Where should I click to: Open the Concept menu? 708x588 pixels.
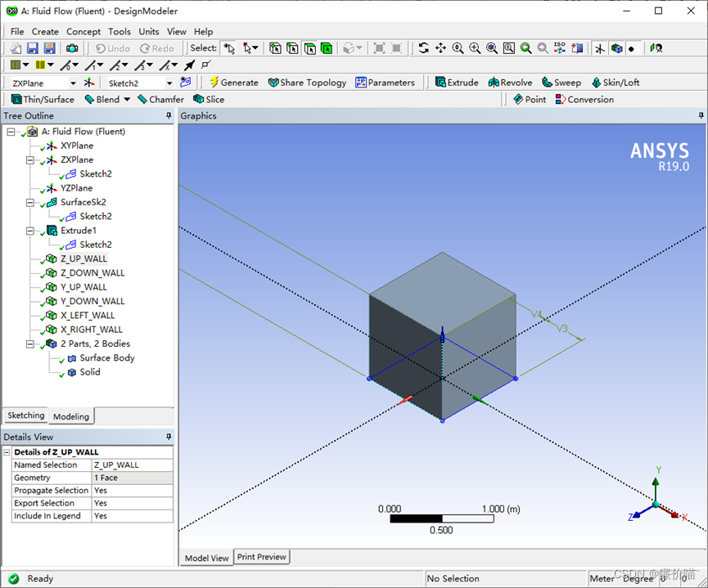click(83, 32)
